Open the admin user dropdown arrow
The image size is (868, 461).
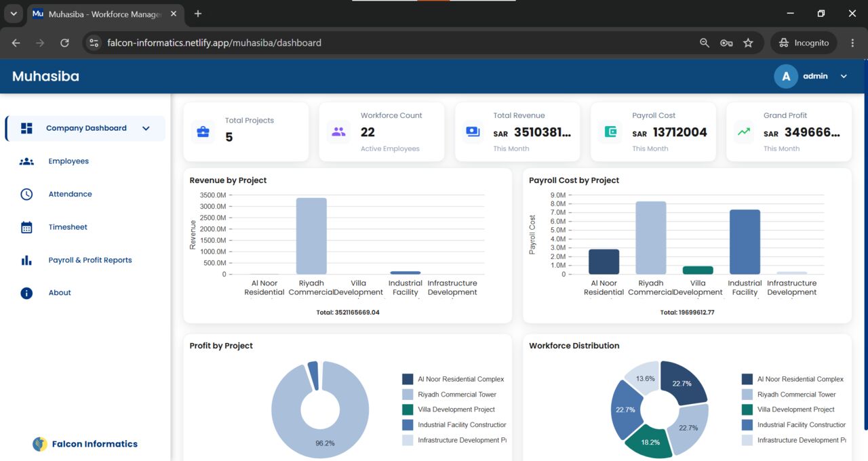pyautogui.click(x=844, y=77)
